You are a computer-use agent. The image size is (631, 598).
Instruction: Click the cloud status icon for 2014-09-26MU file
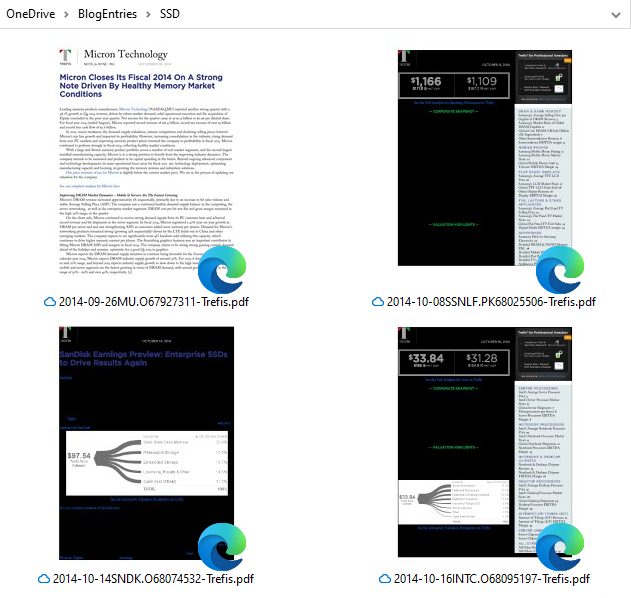click(50, 302)
